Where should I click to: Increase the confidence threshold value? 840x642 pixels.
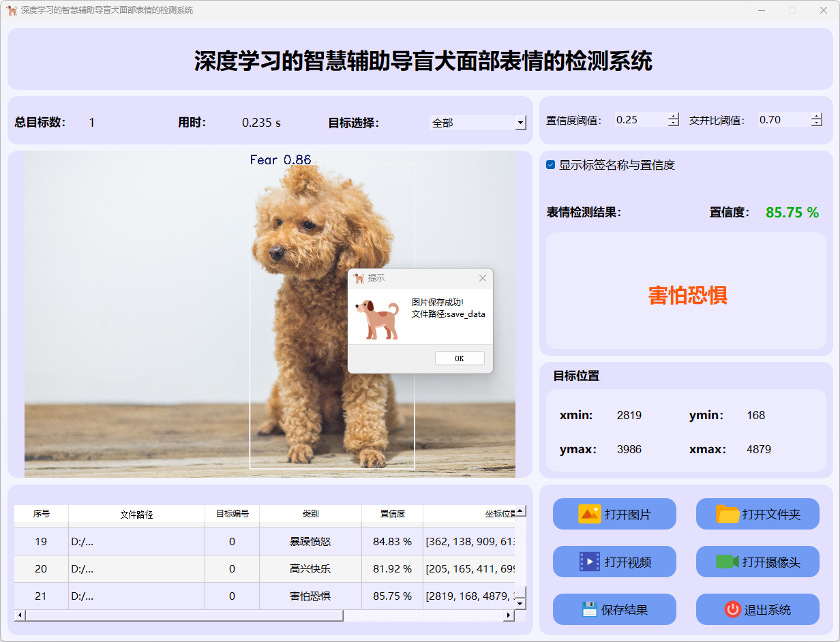click(674, 116)
